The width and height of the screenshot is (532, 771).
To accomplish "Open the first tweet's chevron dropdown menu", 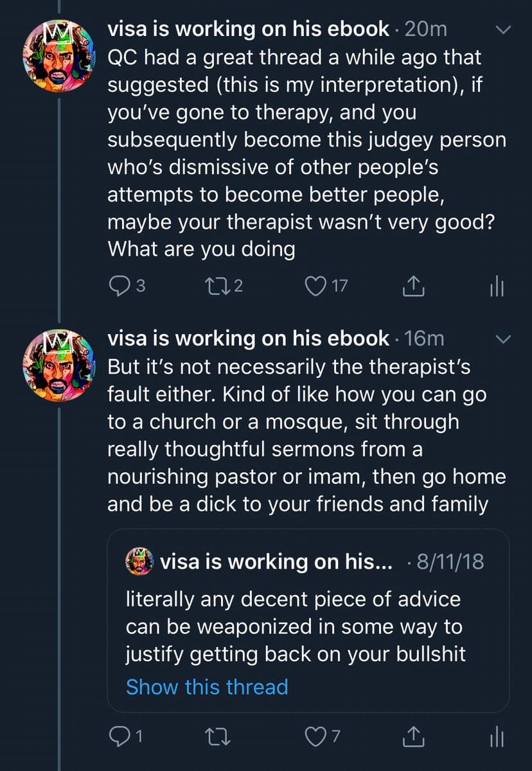I will [504, 30].
